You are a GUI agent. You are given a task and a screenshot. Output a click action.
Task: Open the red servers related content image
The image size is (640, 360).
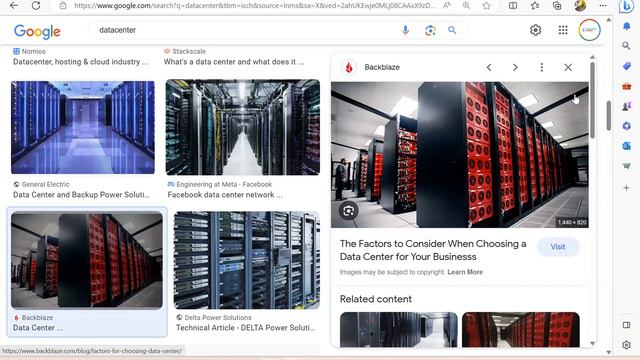[520, 330]
